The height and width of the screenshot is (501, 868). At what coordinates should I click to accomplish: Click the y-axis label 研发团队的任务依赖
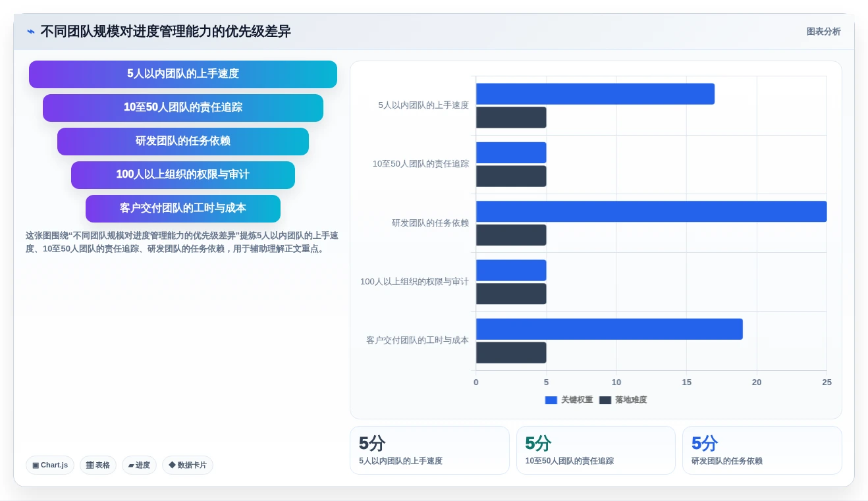(431, 223)
